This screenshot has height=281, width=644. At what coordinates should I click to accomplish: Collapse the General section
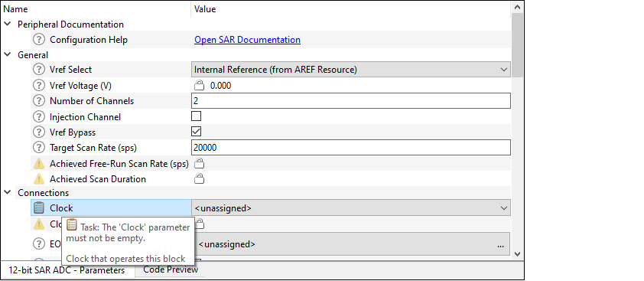[x=8, y=54]
